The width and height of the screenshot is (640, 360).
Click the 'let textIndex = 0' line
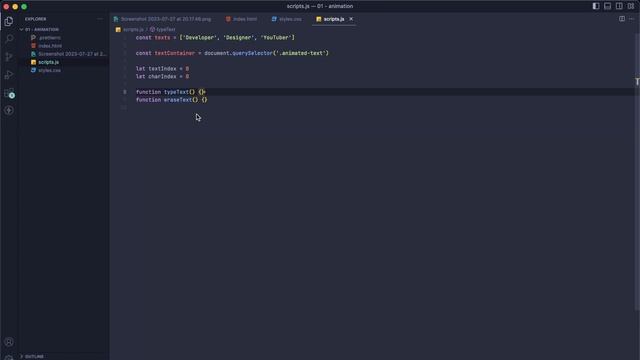pos(162,69)
